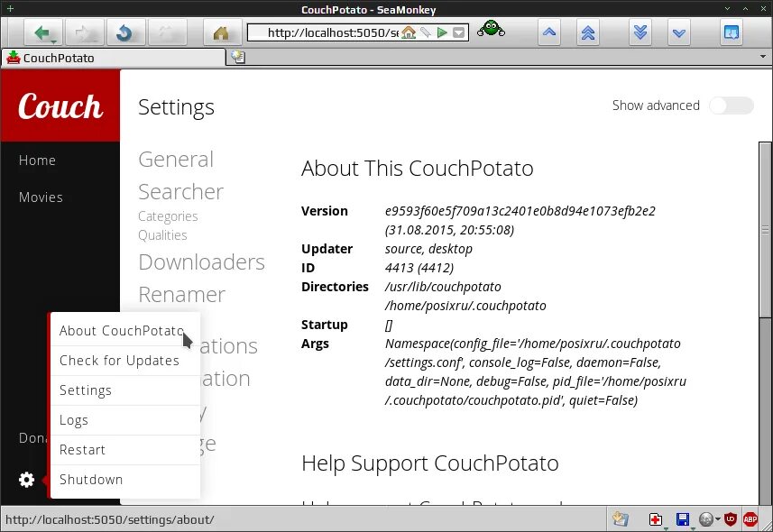This screenshot has width=773, height=532.
Task: Click the settings gear icon in the sidebar
Action: pos(26,479)
